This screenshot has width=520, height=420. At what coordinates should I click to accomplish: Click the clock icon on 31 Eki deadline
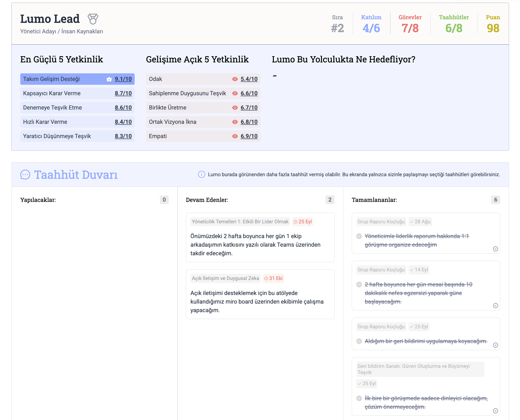266,279
